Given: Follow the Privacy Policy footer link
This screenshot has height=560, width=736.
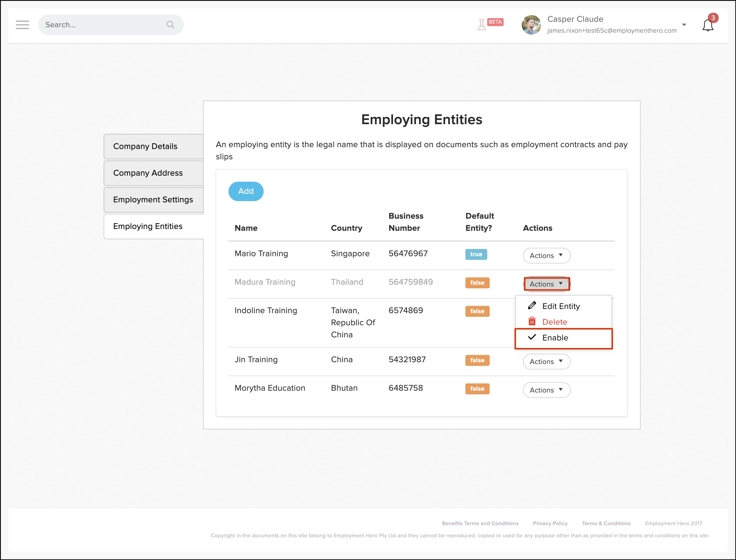Looking at the screenshot, I should click(x=550, y=523).
